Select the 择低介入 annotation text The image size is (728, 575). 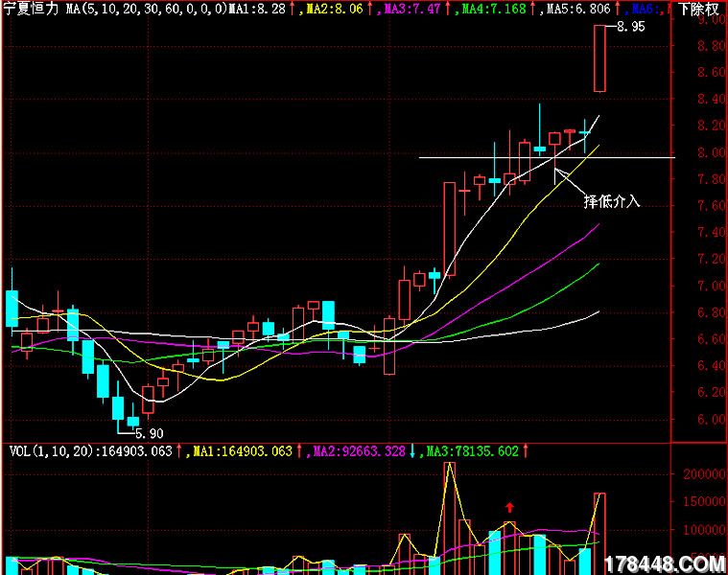[x=612, y=201]
